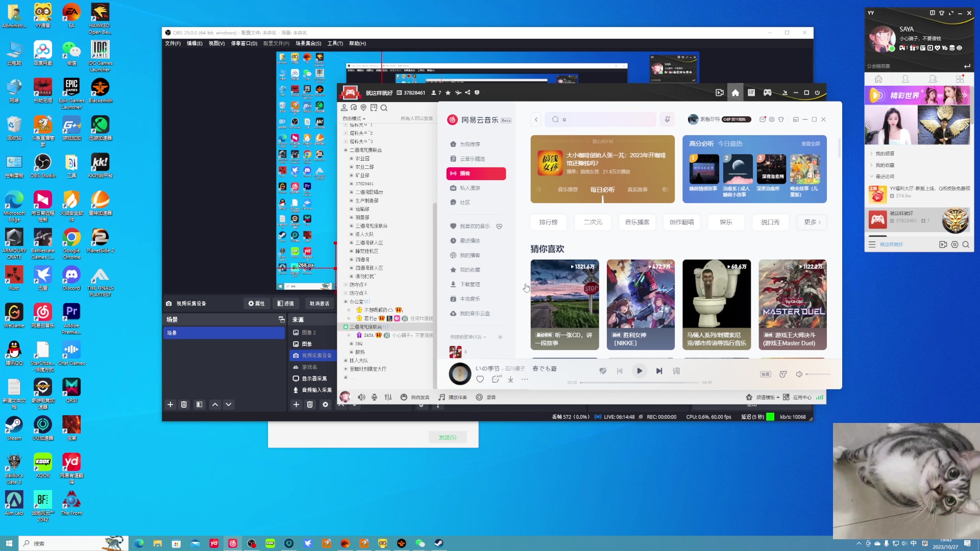Move scene up in OBS
980x551 pixels.
click(x=215, y=405)
